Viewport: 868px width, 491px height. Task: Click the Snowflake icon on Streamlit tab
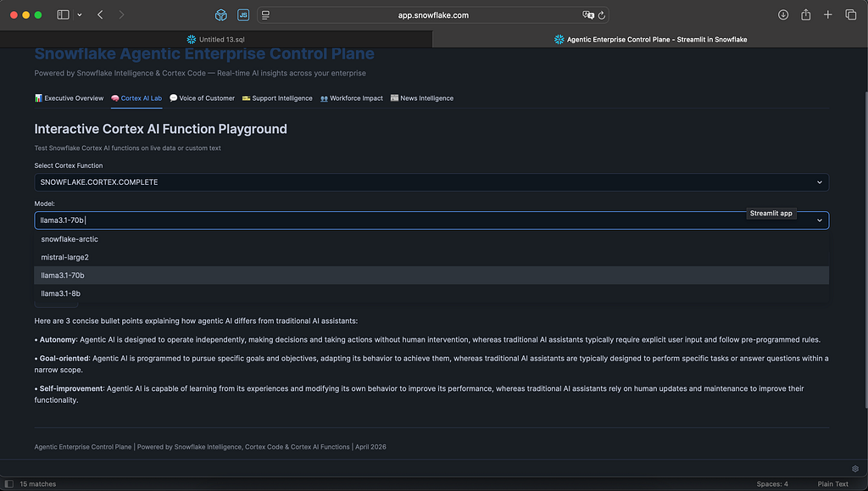(x=559, y=39)
